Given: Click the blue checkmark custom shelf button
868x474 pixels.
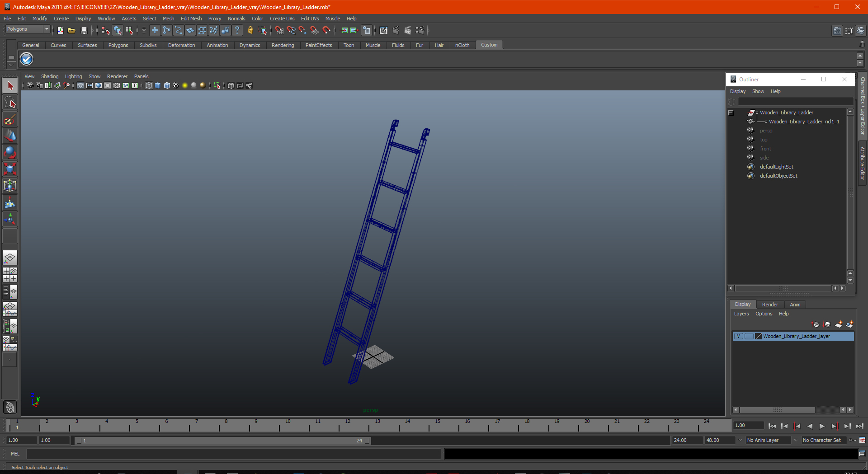Looking at the screenshot, I should 27,59.
